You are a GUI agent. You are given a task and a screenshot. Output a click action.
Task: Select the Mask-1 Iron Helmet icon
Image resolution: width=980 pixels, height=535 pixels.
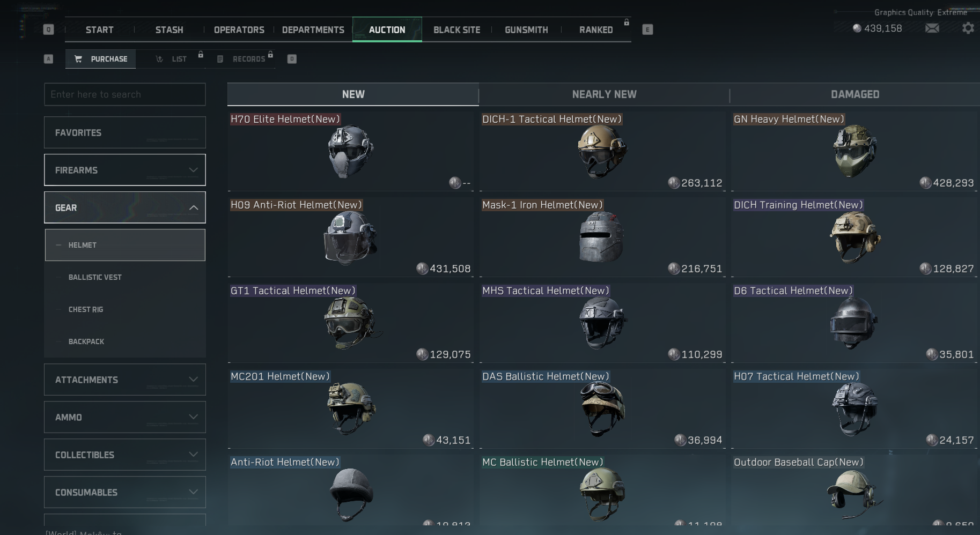click(602, 237)
